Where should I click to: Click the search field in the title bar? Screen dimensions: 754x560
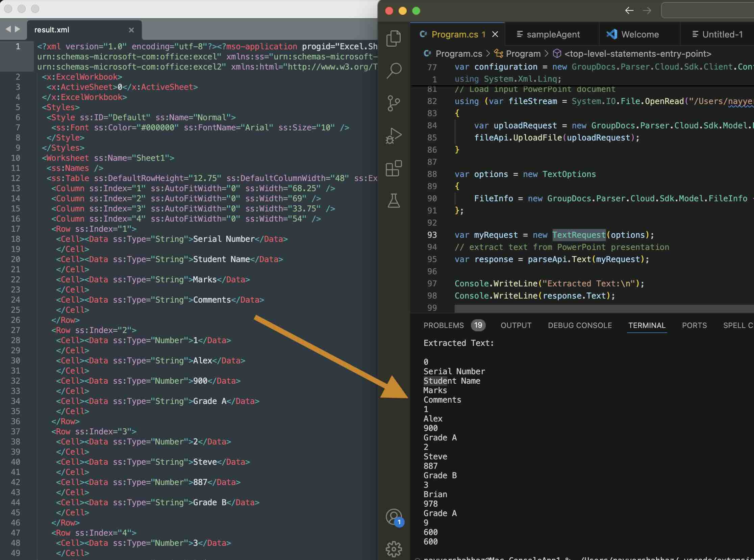(x=709, y=10)
